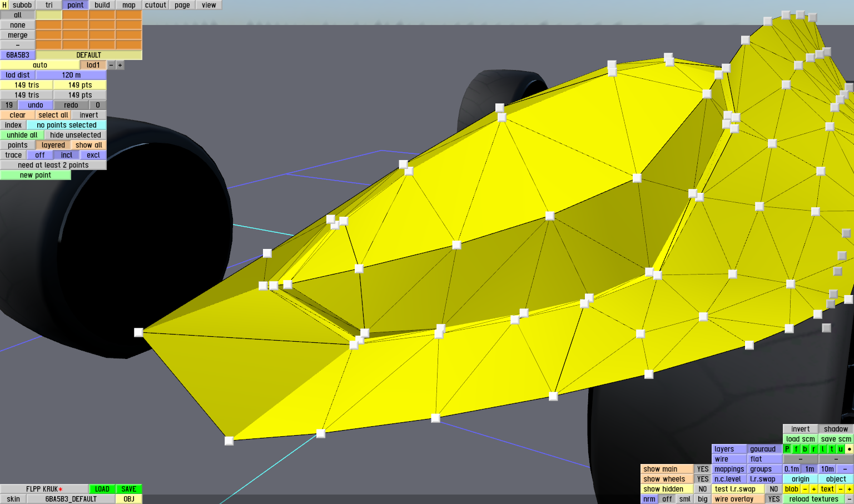Toggle test l.r.swap NO value

pos(774,489)
